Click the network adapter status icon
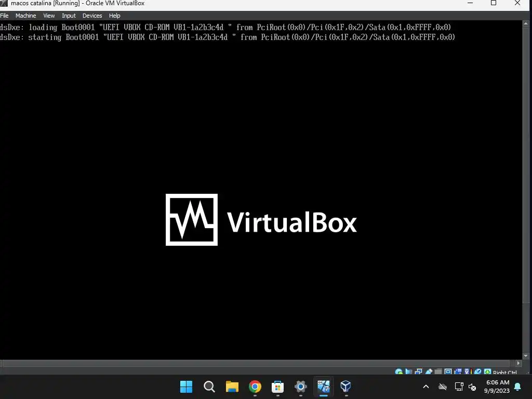 (418, 372)
